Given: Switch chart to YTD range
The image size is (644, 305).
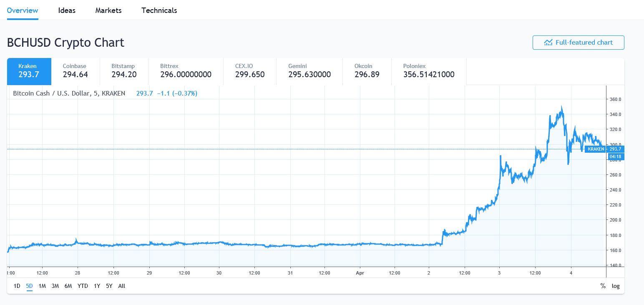Looking at the screenshot, I should click(83, 286).
